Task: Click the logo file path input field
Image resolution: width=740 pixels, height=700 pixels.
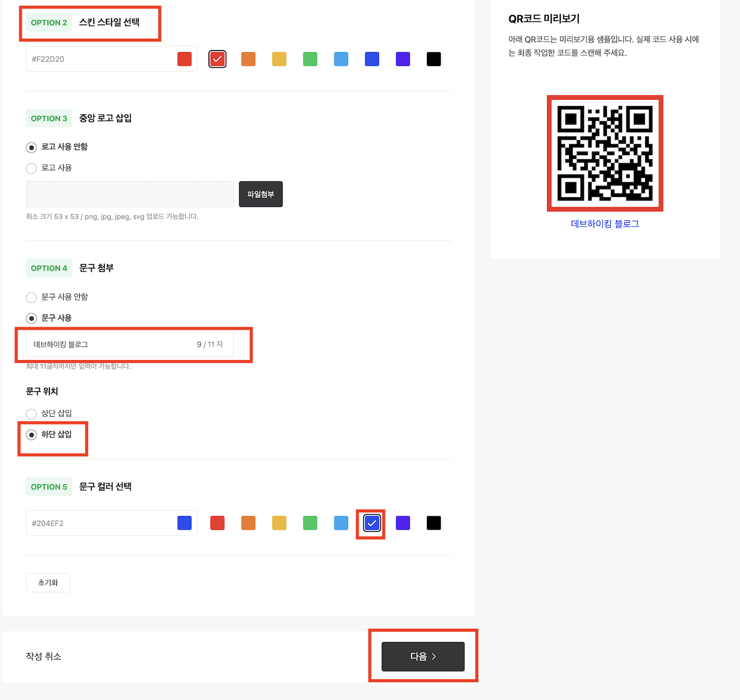Action: click(130, 194)
